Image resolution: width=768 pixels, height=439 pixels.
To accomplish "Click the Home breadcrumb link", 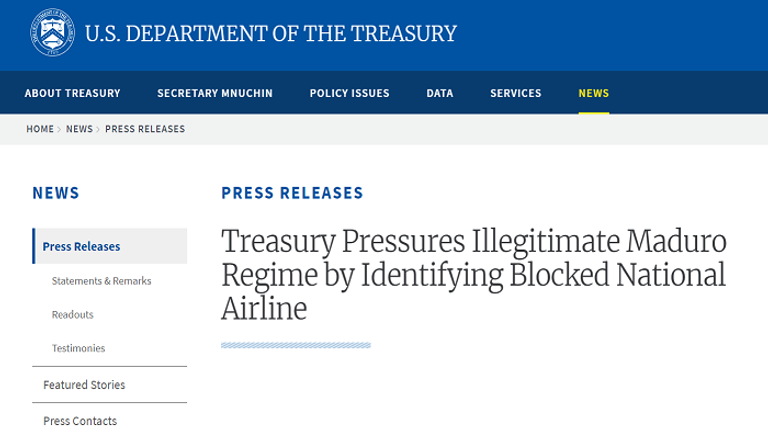I will click(x=40, y=129).
